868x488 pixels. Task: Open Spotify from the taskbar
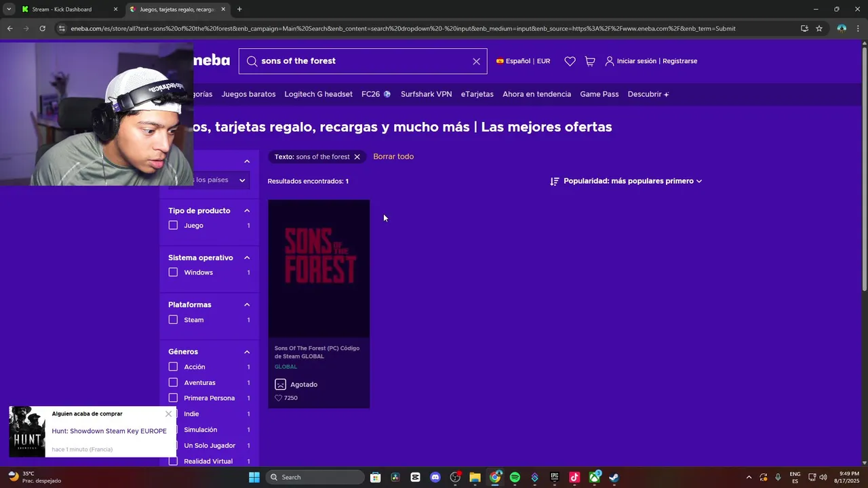pos(515,477)
